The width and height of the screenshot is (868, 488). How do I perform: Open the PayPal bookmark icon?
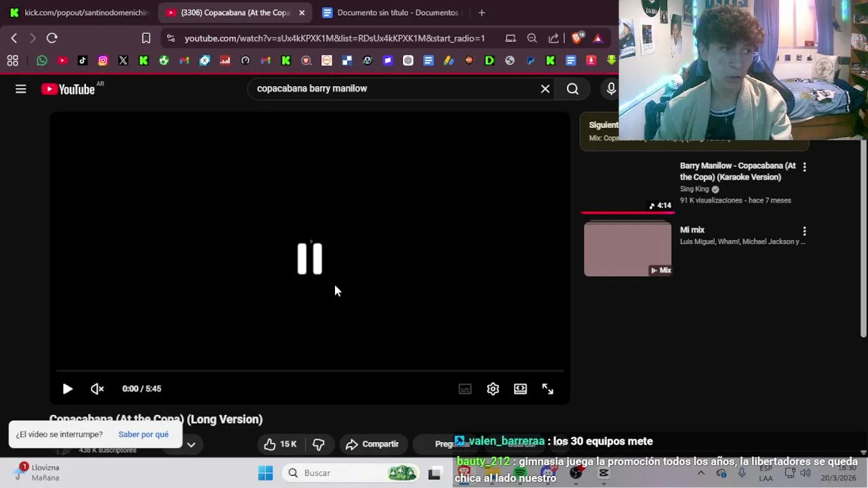(530, 60)
